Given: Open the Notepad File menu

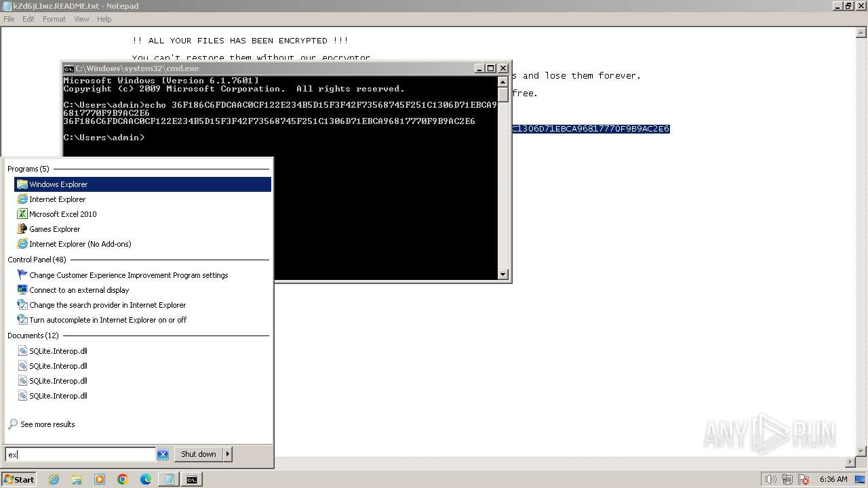Looking at the screenshot, I should tap(9, 19).
